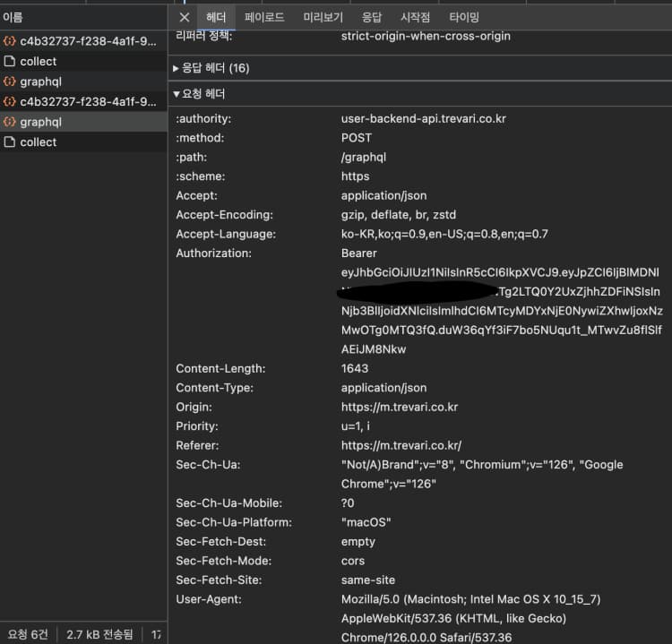672x644 pixels.
Task: Click the 2.7 kB 전송됨 status entry
Action: point(99,634)
